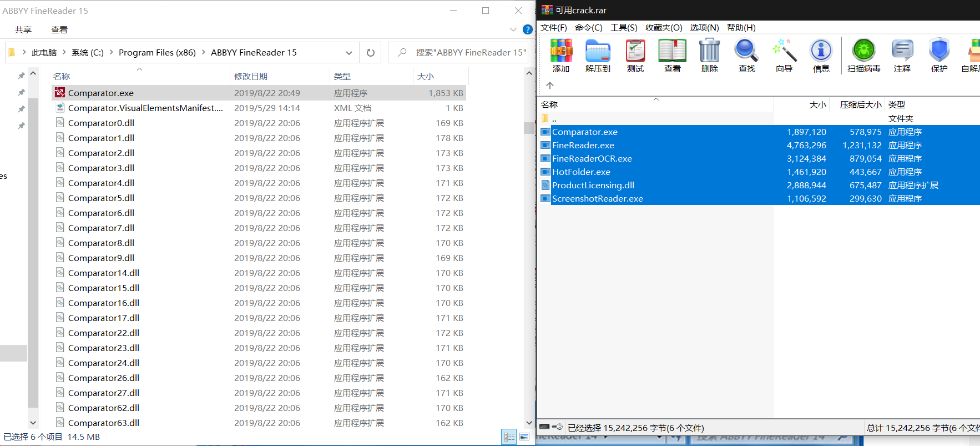Click the drive icon in WinRAR status bar
The image size is (980, 446).
(544, 427)
